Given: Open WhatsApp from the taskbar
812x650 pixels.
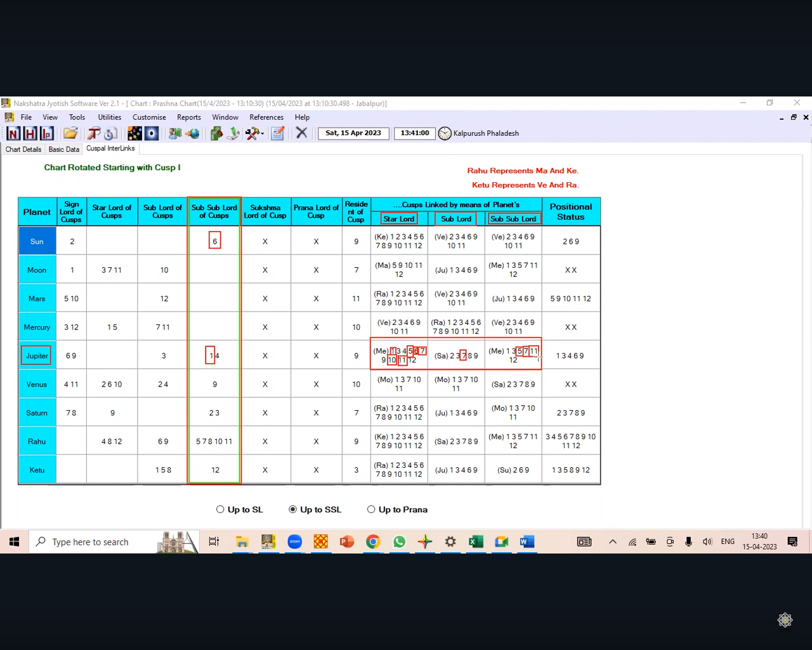Looking at the screenshot, I should pyautogui.click(x=399, y=541).
